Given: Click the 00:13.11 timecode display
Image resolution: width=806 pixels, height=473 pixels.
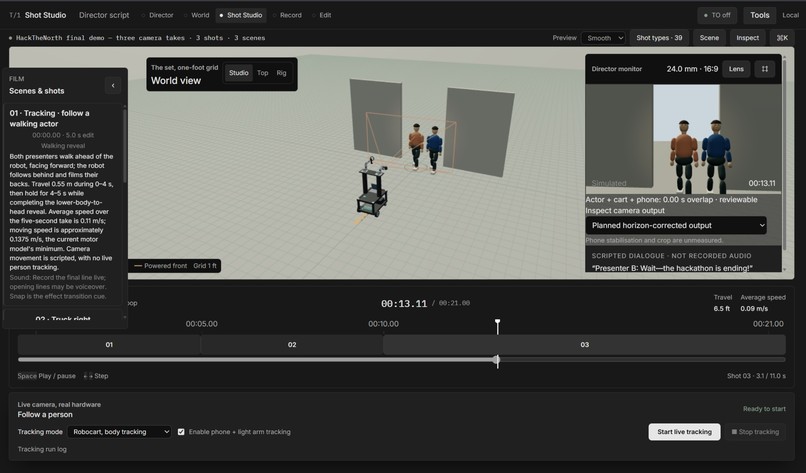Looking at the screenshot, I should [x=404, y=303].
